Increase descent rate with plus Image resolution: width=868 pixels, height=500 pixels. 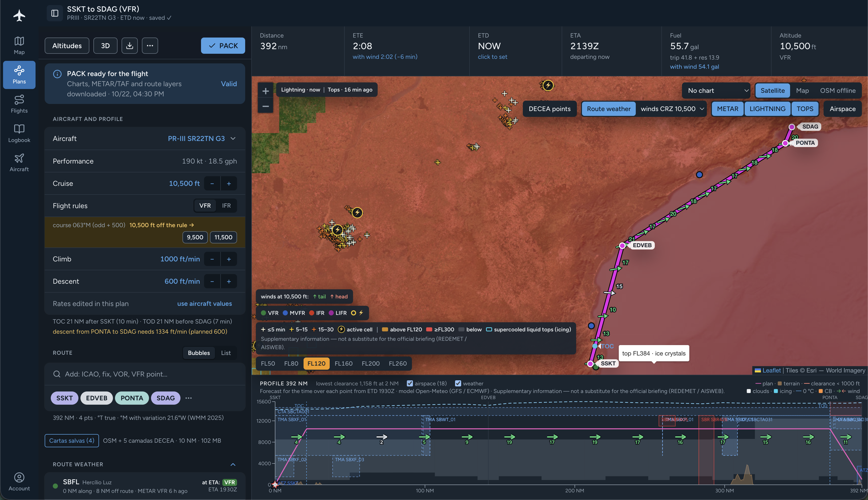pos(229,282)
